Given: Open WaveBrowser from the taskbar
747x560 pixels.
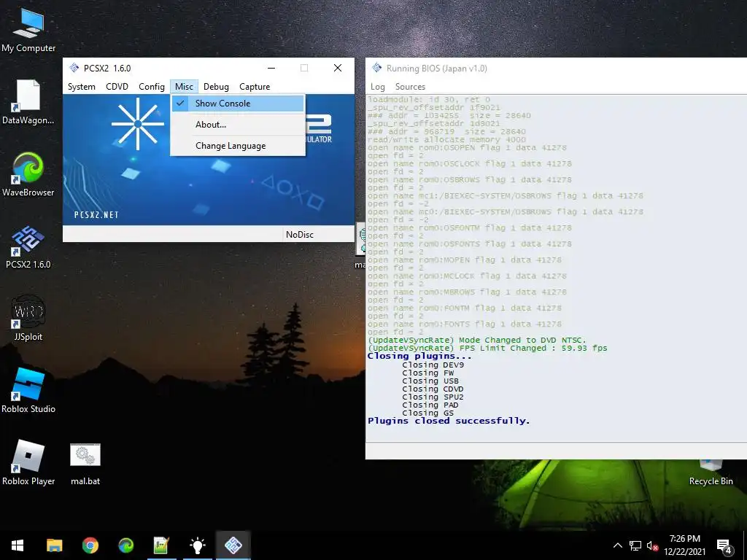Looking at the screenshot, I should (125, 545).
